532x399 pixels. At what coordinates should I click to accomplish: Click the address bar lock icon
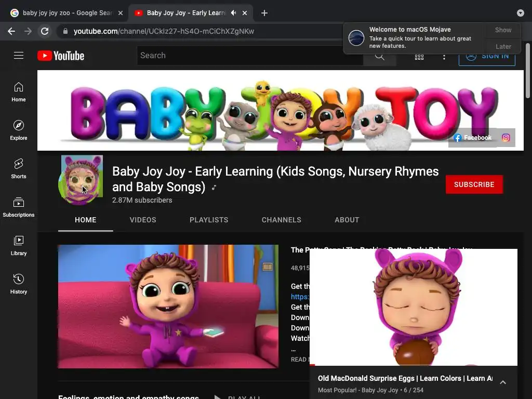tap(65, 31)
